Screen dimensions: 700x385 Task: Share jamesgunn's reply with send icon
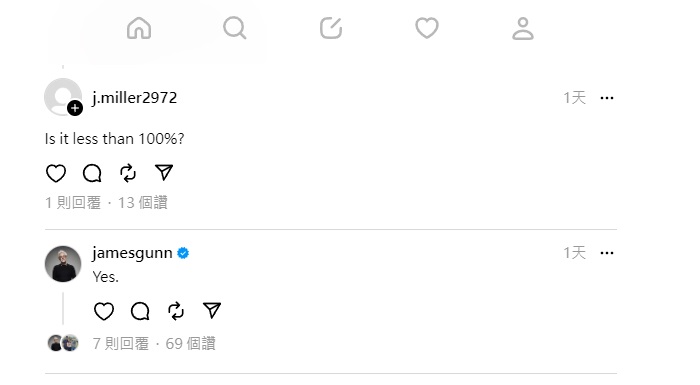(x=212, y=310)
